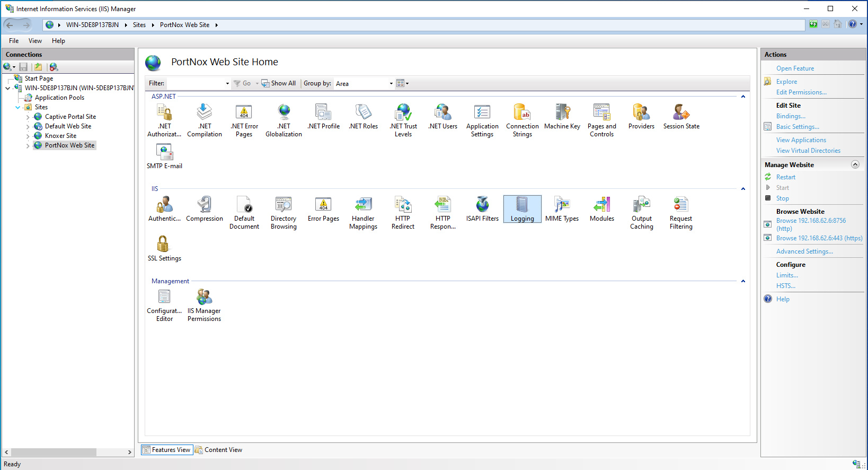Open the View menu
Screen dimensions: 868x470
(x=35, y=41)
